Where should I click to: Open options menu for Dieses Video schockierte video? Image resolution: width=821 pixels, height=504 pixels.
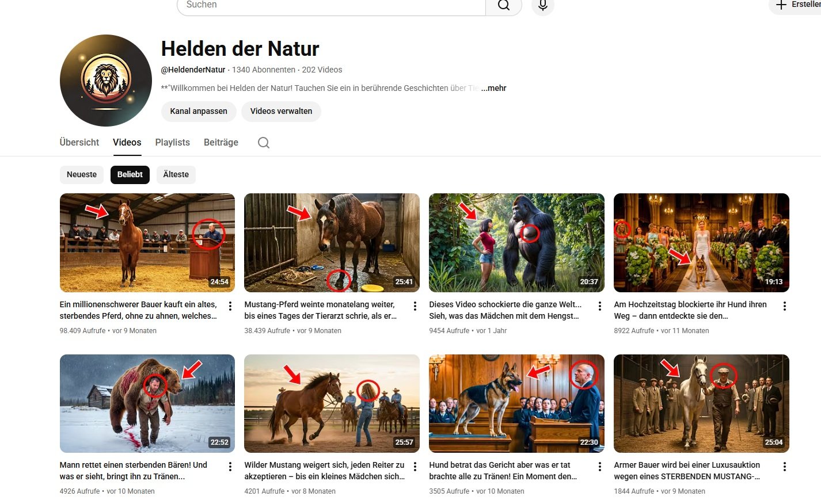[600, 306]
